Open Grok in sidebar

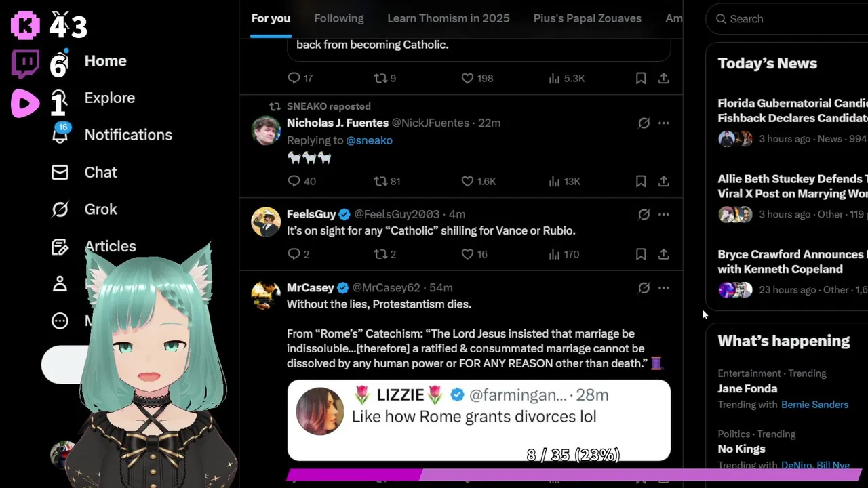pos(85,209)
